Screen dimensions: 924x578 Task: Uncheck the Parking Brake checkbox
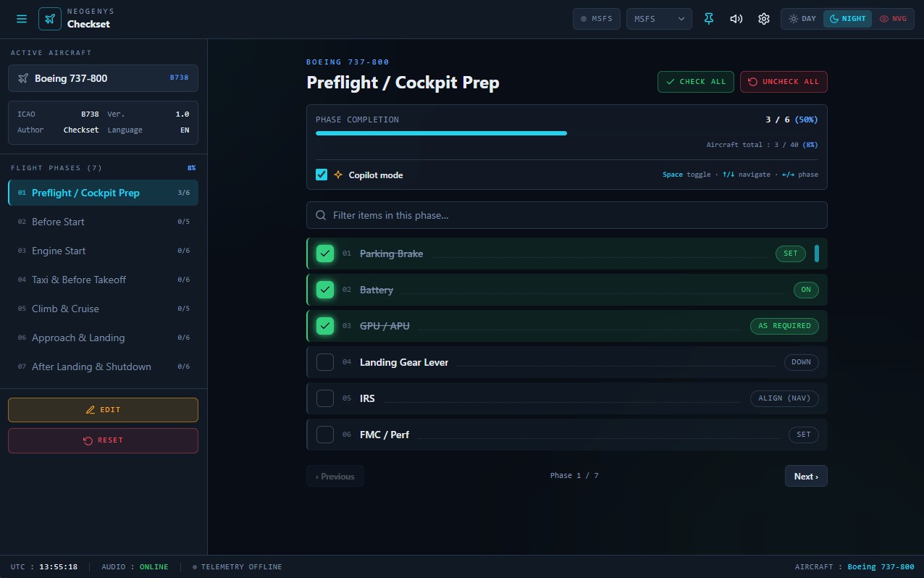[325, 254]
